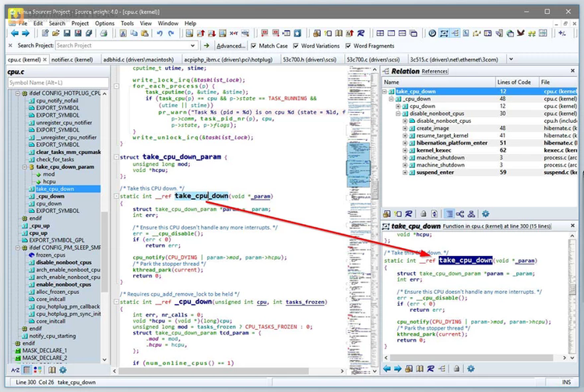Collapse the take_cpu_down_param struct in symbol list

tap(25, 167)
